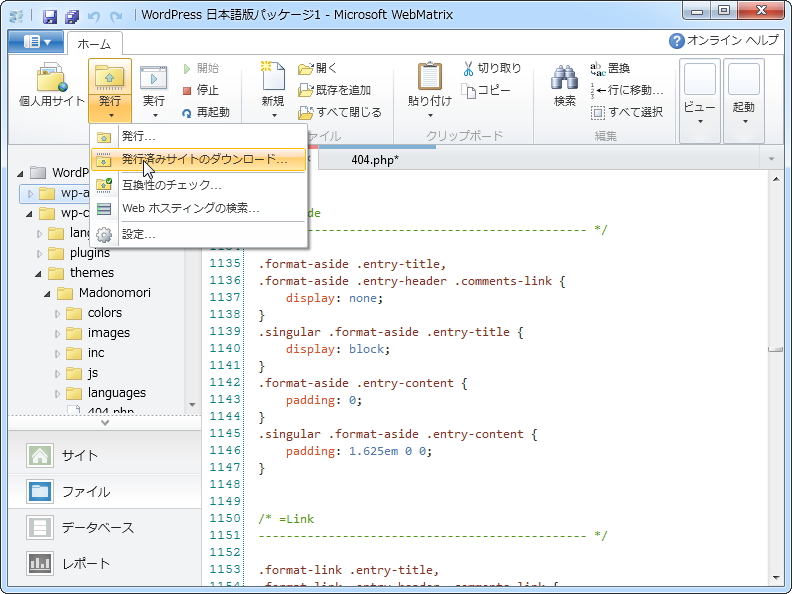Click the editor scrollbar up arrow
The height and width of the screenshot is (594, 792).
776,179
